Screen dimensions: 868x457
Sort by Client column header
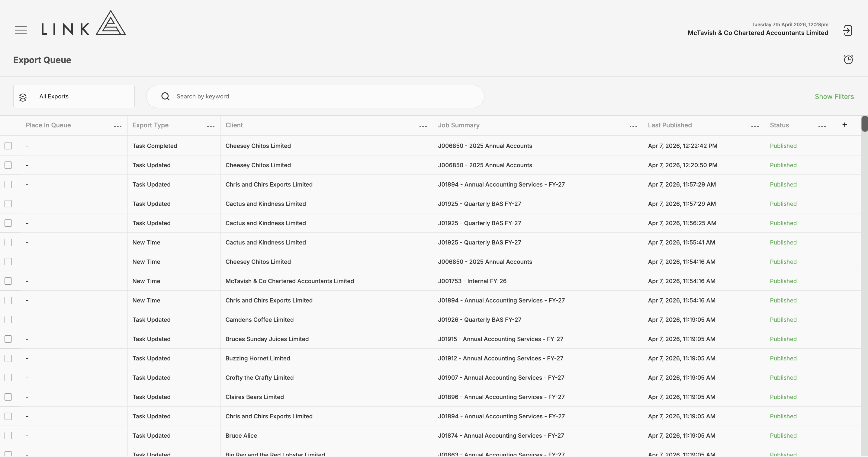tap(234, 125)
